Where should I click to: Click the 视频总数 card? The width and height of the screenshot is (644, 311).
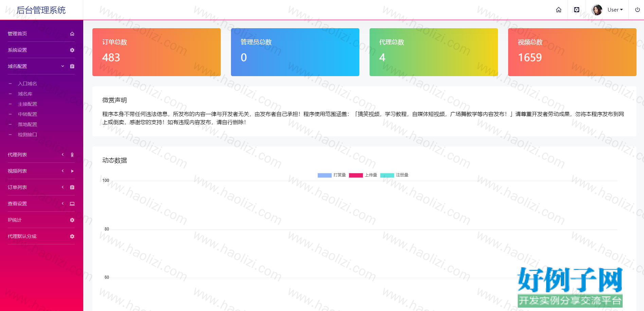point(572,52)
